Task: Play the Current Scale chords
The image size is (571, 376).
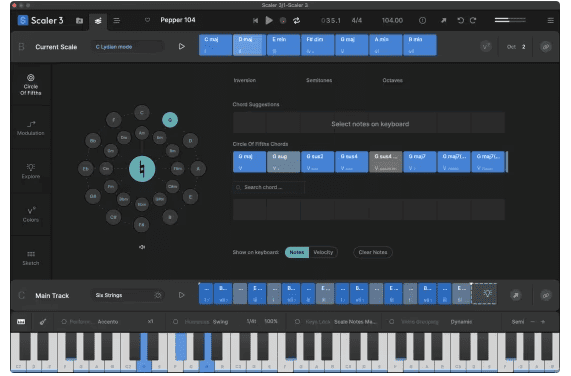Action: point(181,47)
